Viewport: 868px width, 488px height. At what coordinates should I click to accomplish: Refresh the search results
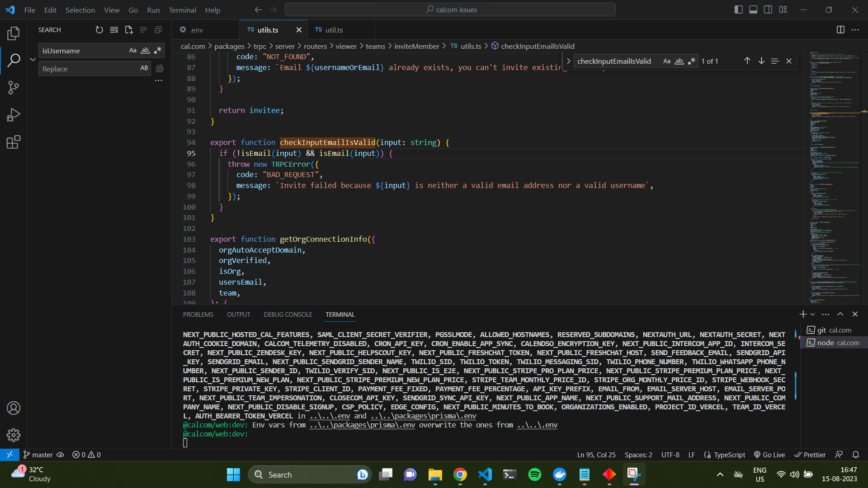pyautogui.click(x=99, y=30)
